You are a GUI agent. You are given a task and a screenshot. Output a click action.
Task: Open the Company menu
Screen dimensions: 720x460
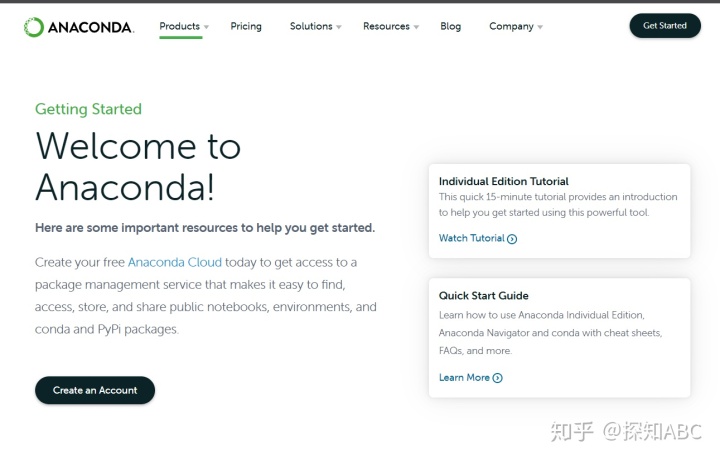[x=511, y=26]
